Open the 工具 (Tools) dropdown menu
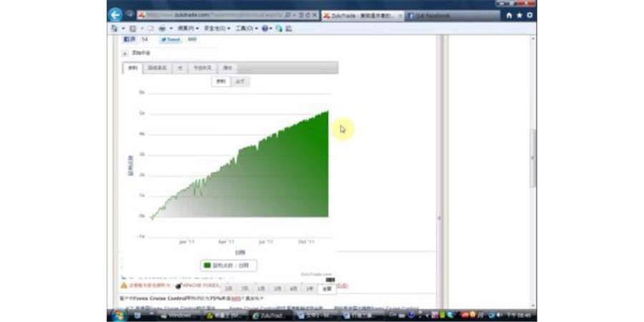The image size is (644, 322). point(245,29)
